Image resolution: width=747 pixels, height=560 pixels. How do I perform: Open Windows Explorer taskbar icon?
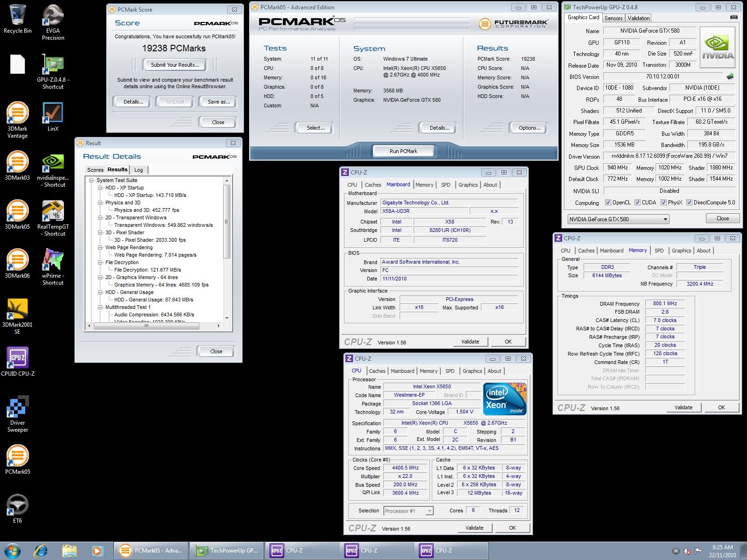[x=69, y=551]
